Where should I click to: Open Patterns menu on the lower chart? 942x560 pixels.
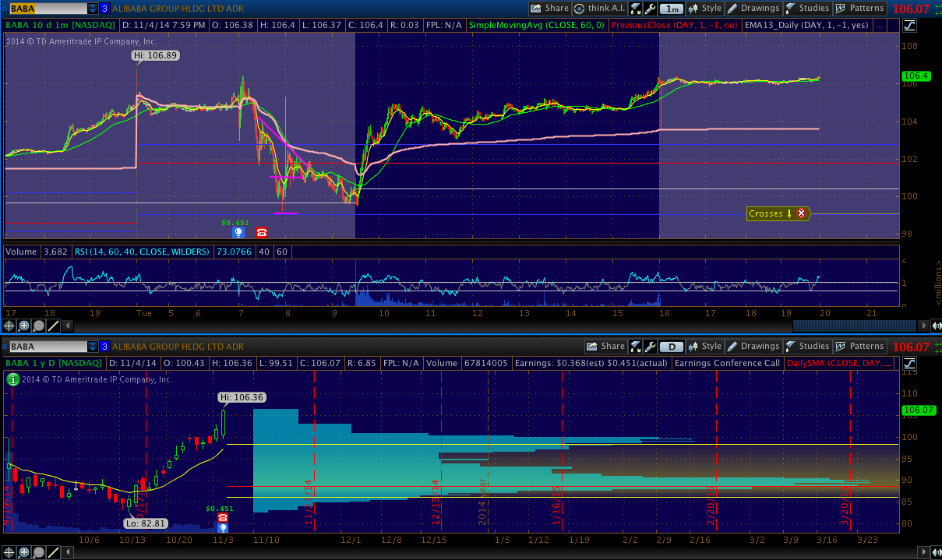pyautogui.click(x=860, y=347)
